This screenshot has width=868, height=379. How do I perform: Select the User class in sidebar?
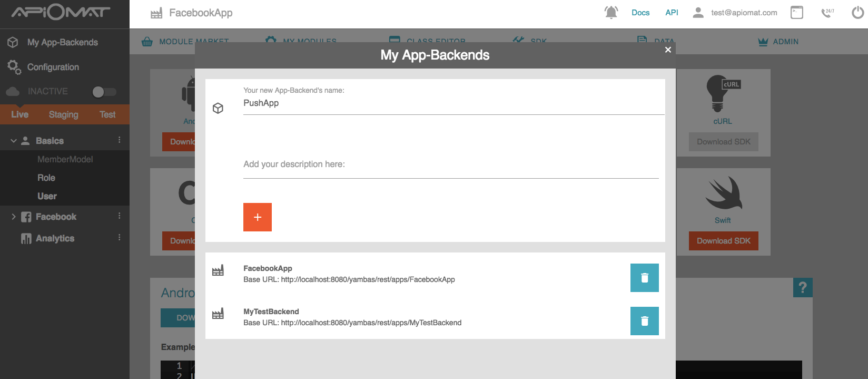pos(47,196)
